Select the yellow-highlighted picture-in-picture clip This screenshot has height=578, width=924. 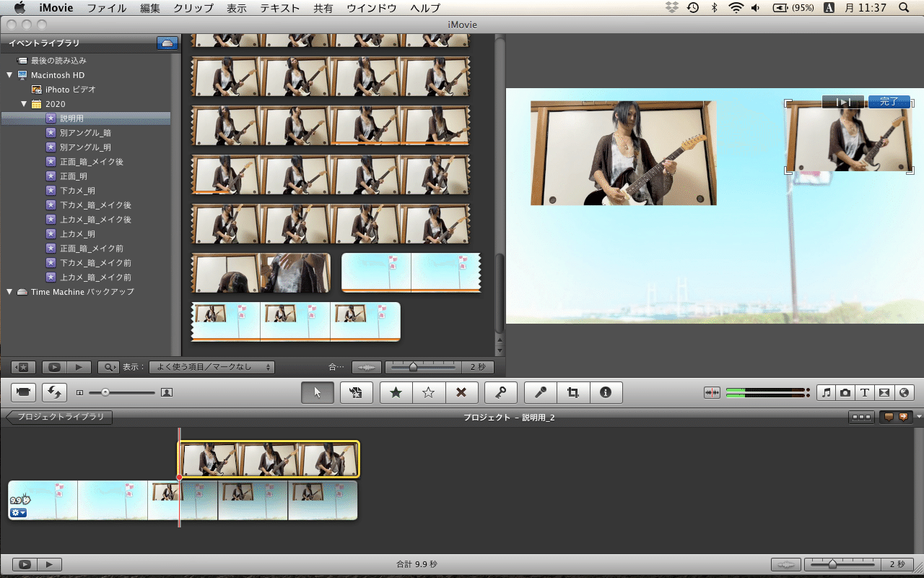pyautogui.click(x=269, y=460)
